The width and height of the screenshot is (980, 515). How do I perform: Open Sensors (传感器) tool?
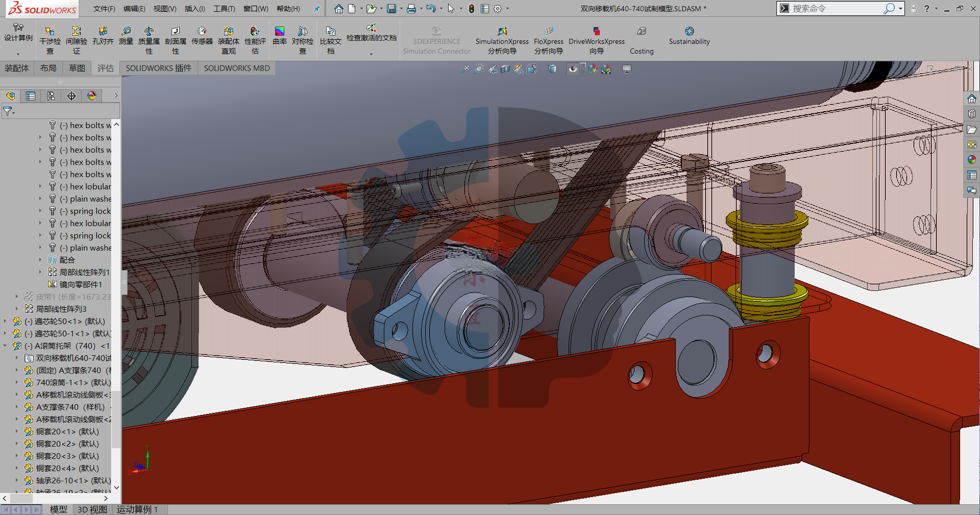tap(202, 36)
